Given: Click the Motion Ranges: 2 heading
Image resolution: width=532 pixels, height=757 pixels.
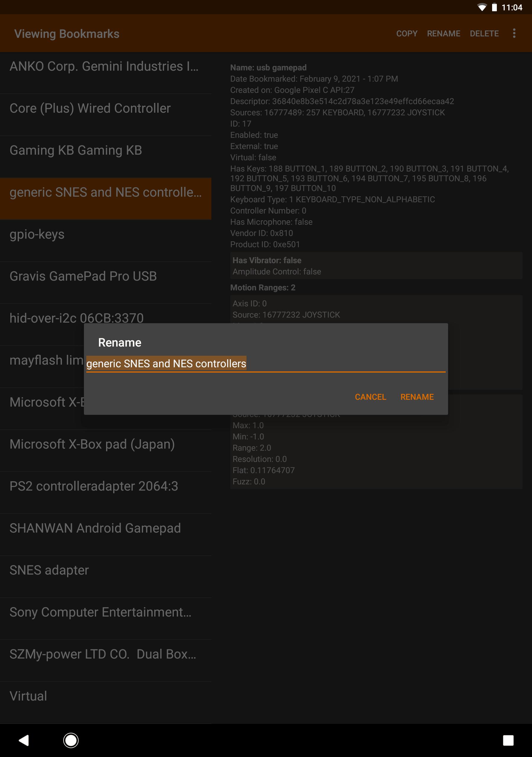Looking at the screenshot, I should coord(263,287).
